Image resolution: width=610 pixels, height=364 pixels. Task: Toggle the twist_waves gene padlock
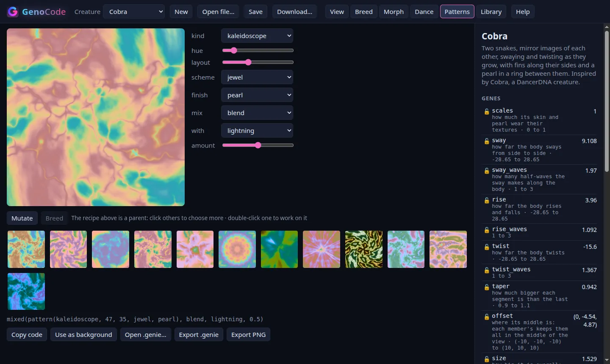click(x=487, y=270)
